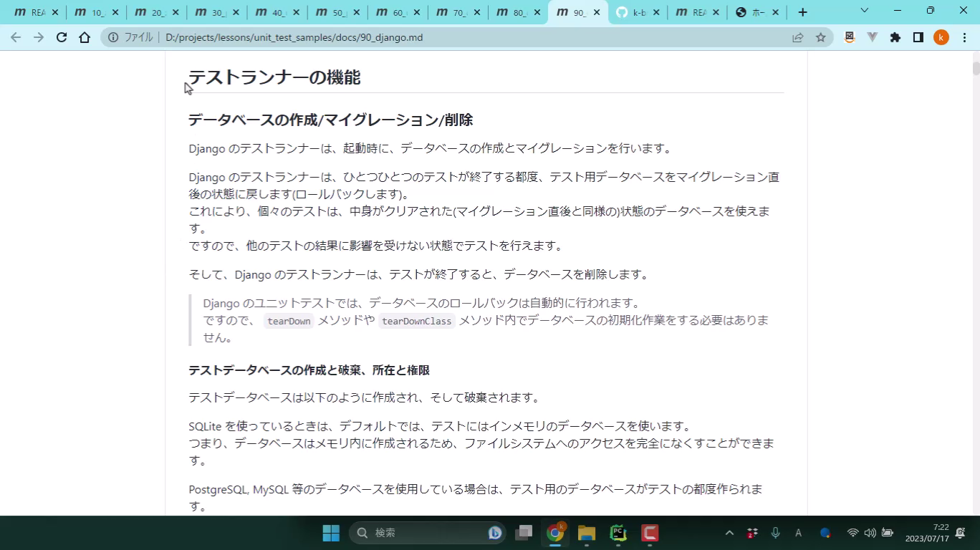Click the share page icon in address bar
The width and height of the screenshot is (980, 550).
coord(797,37)
